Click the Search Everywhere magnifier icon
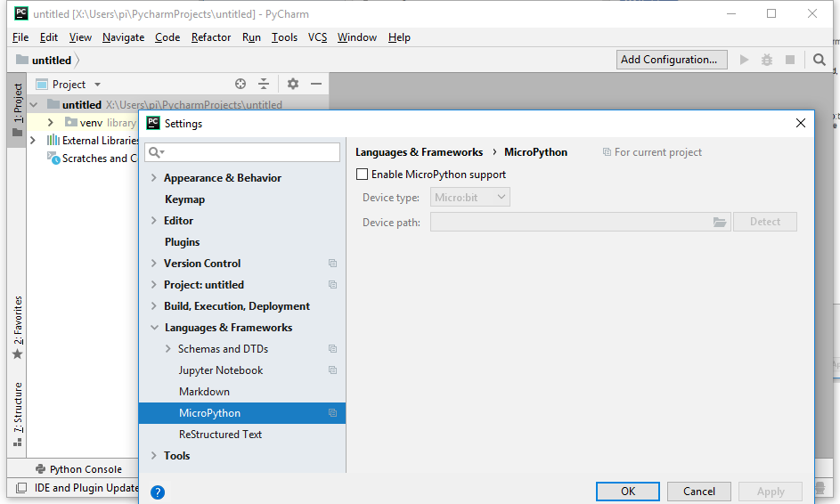The image size is (840, 504). coord(820,60)
